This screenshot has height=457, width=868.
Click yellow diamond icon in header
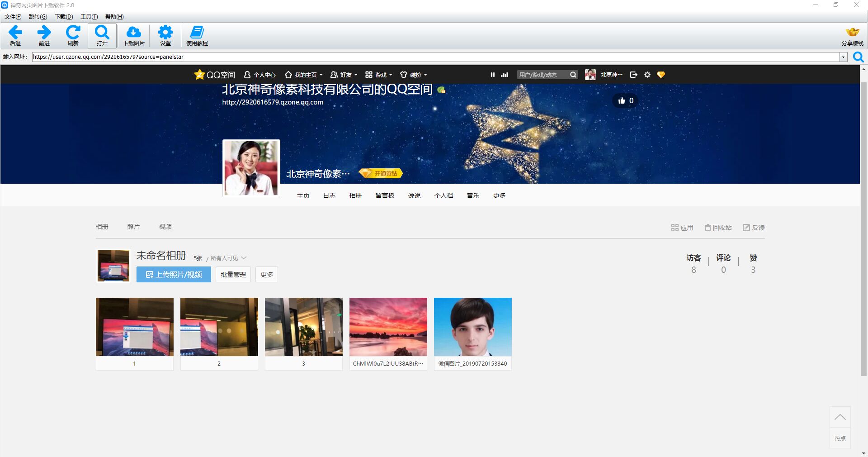point(661,75)
